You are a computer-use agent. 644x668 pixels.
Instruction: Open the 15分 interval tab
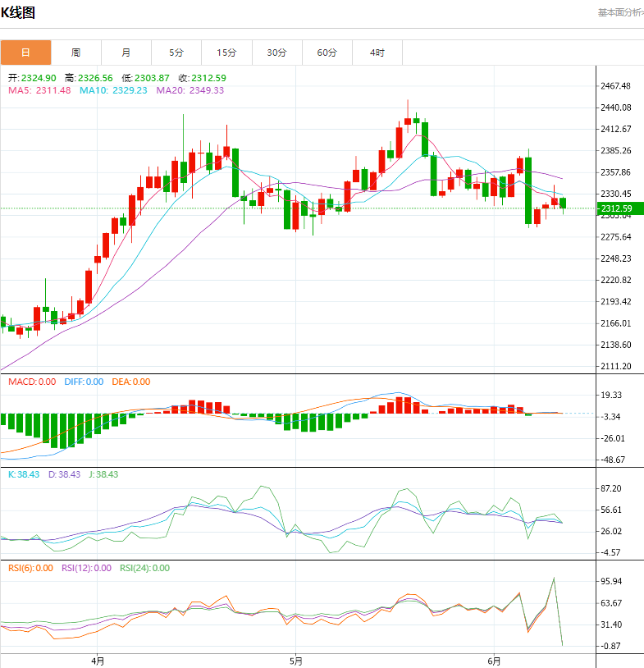click(x=226, y=53)
